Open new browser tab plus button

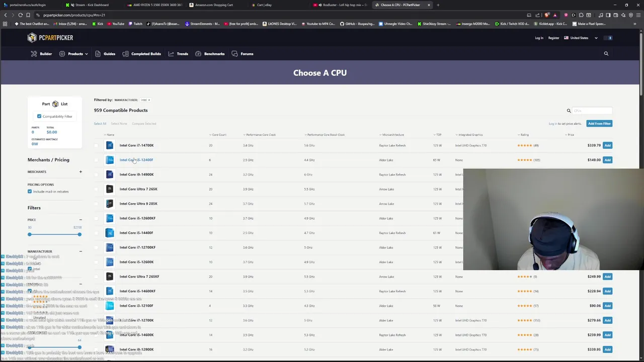(x=438, y=5)
